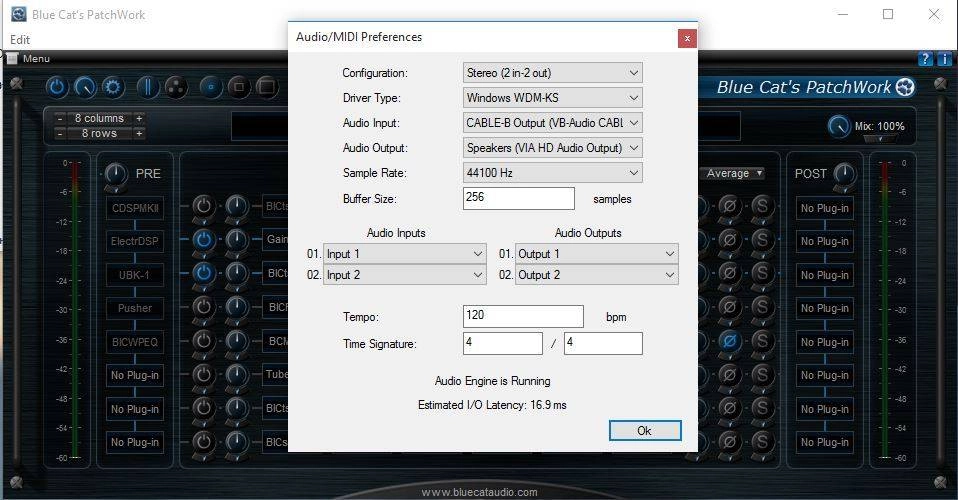The height and width of the screenshot is (500, 958).
Task: Open the Output 1 audio outputs dropdown
Action: pyautogui.click(x=596, y=254)
